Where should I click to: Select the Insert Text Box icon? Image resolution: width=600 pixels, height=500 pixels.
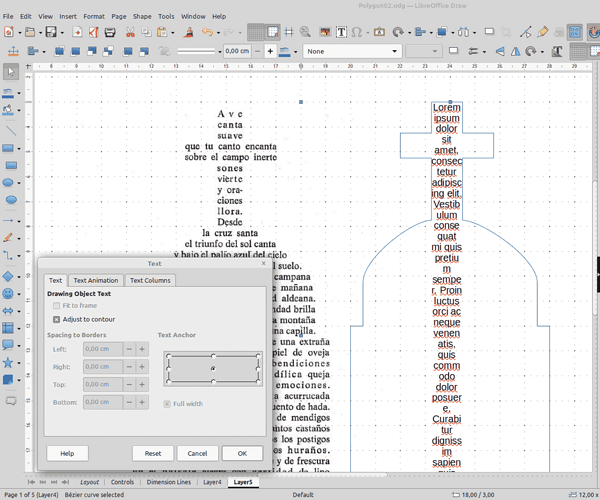[341, 32]
